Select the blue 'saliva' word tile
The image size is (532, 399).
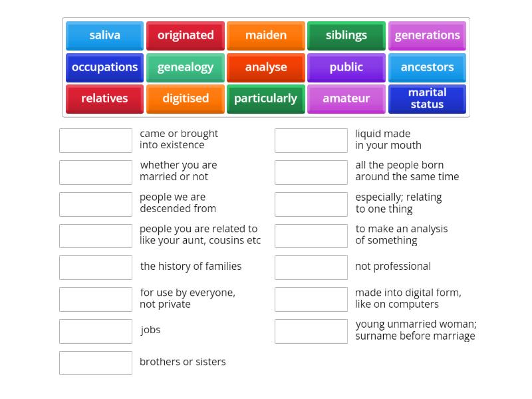pyautogui.click(x=104, y=36)
